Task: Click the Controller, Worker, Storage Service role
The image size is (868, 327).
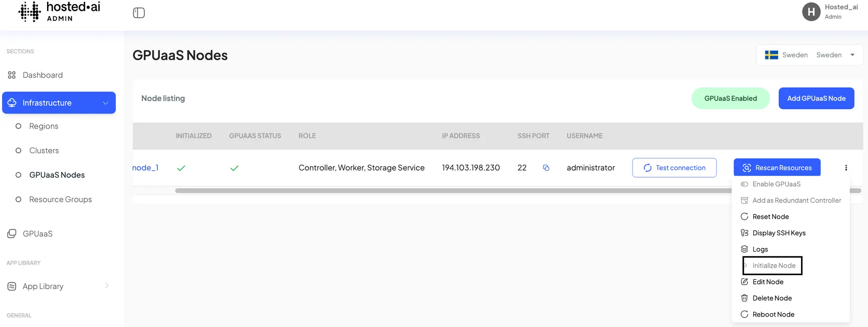Action: (361, 168)
